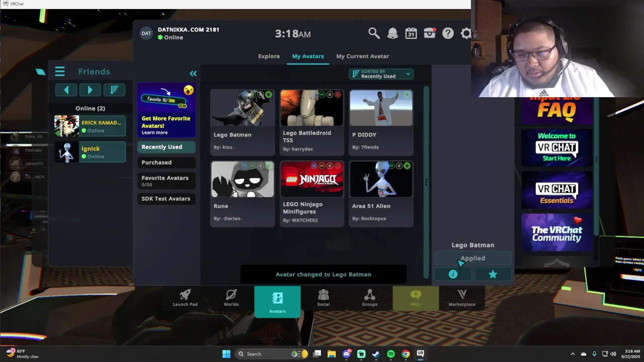Open the search magnifier icon
The width and height of the screenshot is (644, 362).
[x=374, y=34]
